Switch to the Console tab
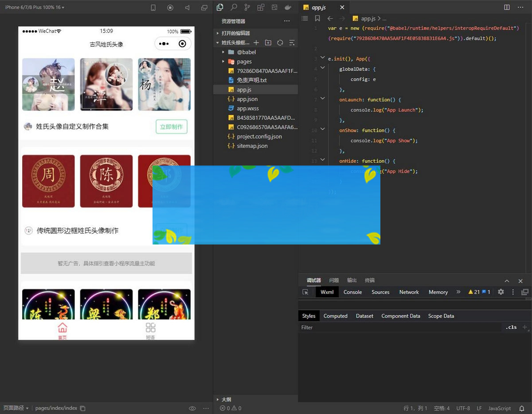The width and height of the screenshot is (532, 414). [352, 292]
